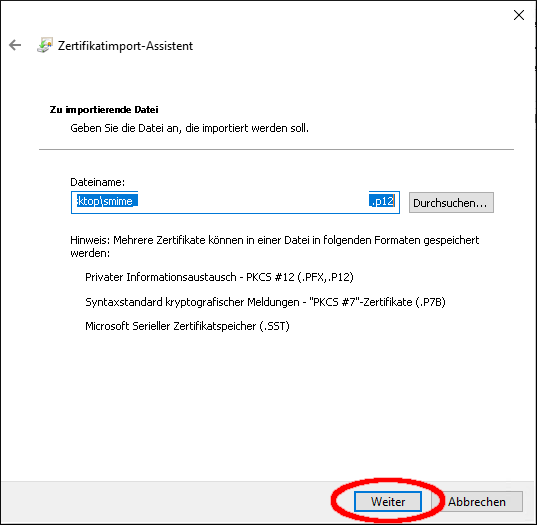Click the empty middle of Dateiname field
The height and width of the screenshot is (525, 537).
point(253,202)
